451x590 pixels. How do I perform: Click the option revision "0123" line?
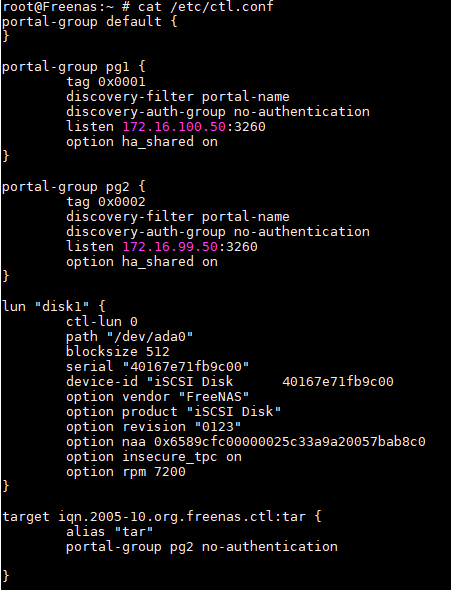coord(153,427)
